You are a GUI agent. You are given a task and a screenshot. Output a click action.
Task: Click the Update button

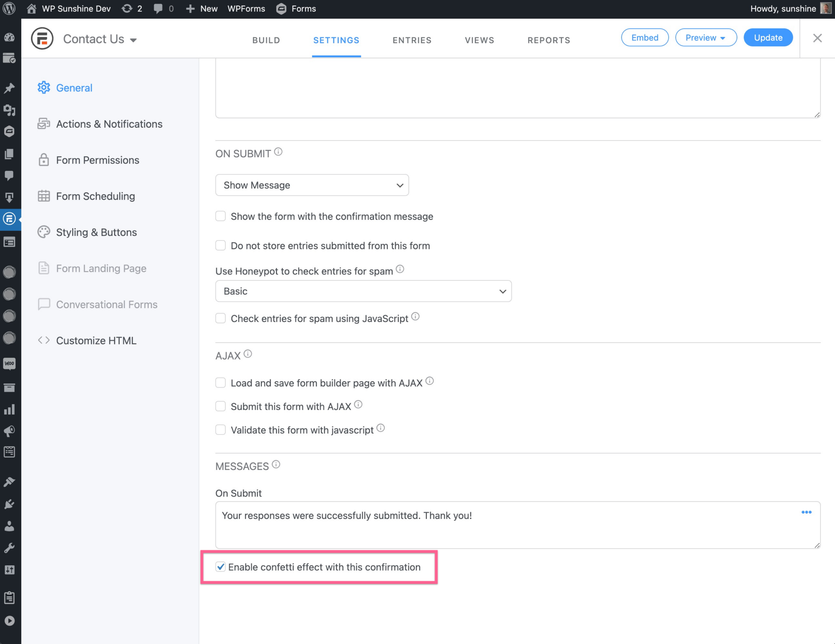[x=768, y=37]
